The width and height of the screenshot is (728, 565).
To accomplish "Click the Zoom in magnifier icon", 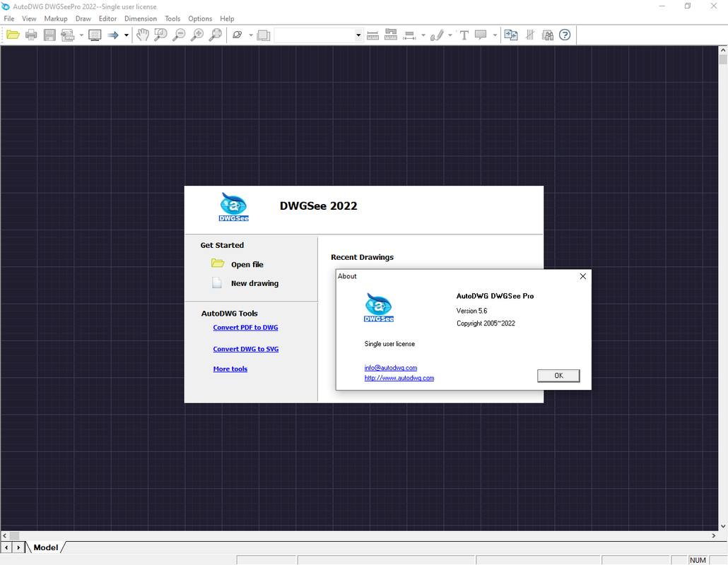I will 197,35.
